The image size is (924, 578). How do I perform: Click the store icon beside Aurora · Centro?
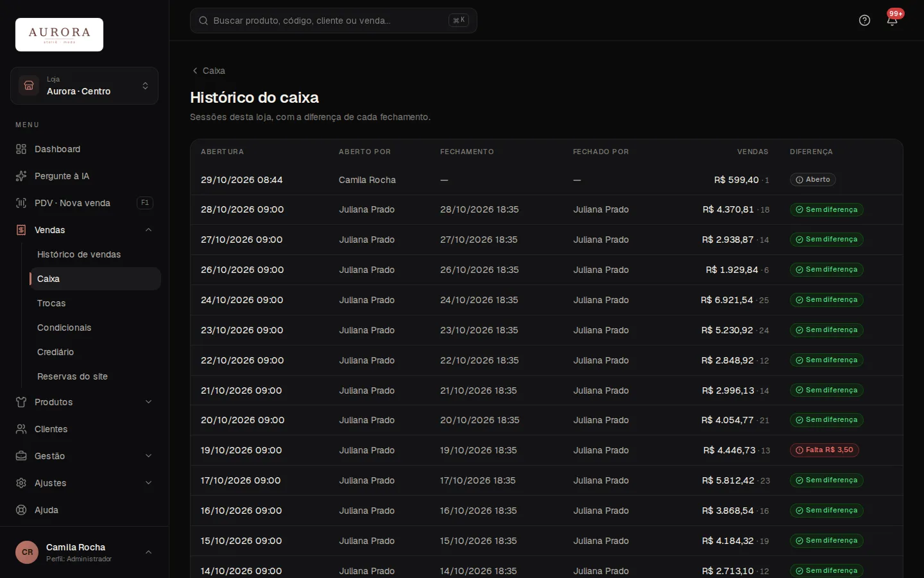click(x=29, y=85)
